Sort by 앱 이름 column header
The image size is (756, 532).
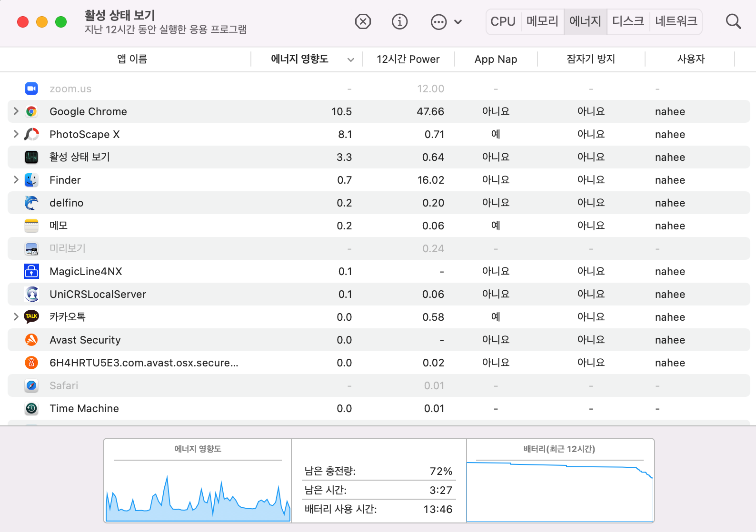tap(132, 59)
